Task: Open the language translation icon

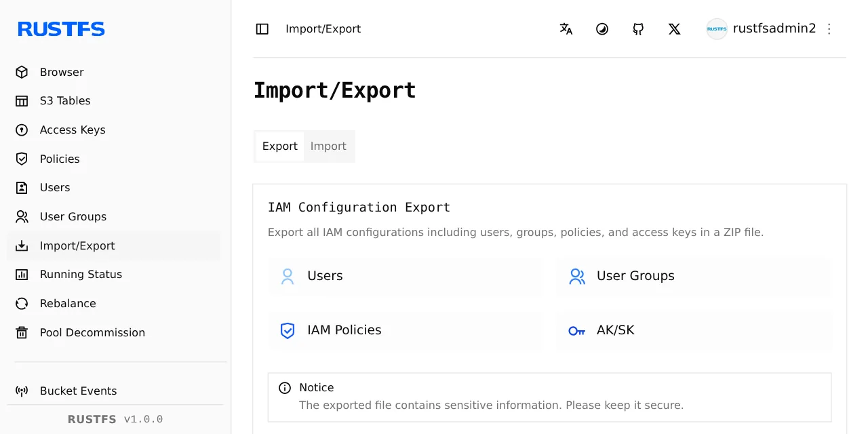Action: [566, 29]
